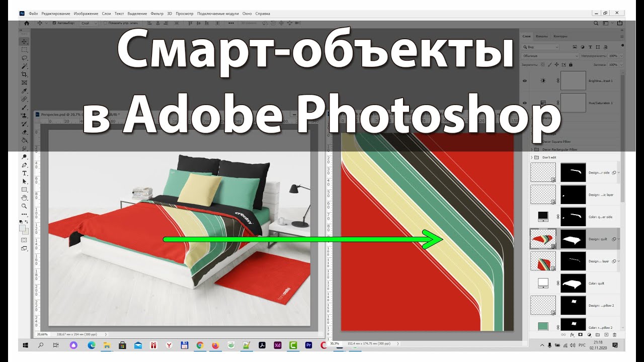Screen dimensions: 644x362
Task: Select the Frame tool
Action: pos(24,82)
